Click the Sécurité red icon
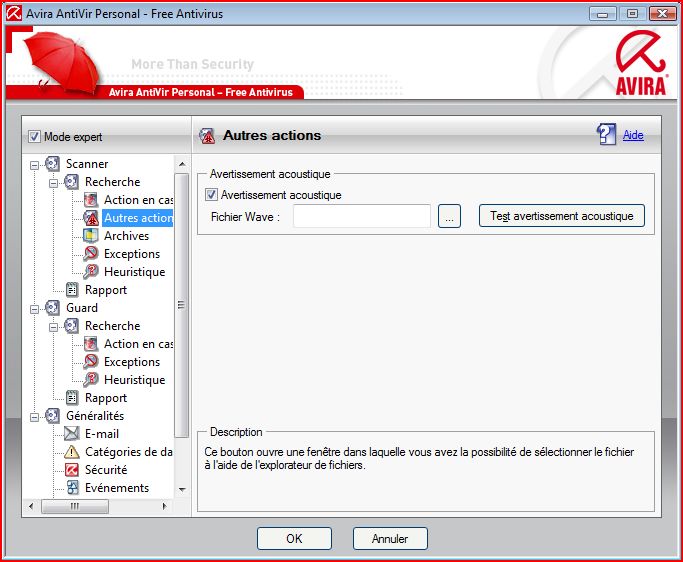This screenshot has height=562, width=683. click(71, 470)
